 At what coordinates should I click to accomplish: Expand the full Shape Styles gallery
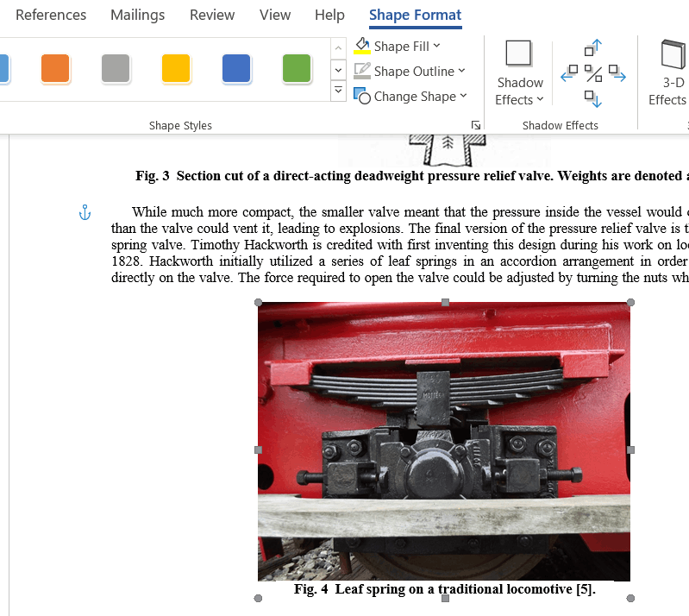(x=338, y=91)
